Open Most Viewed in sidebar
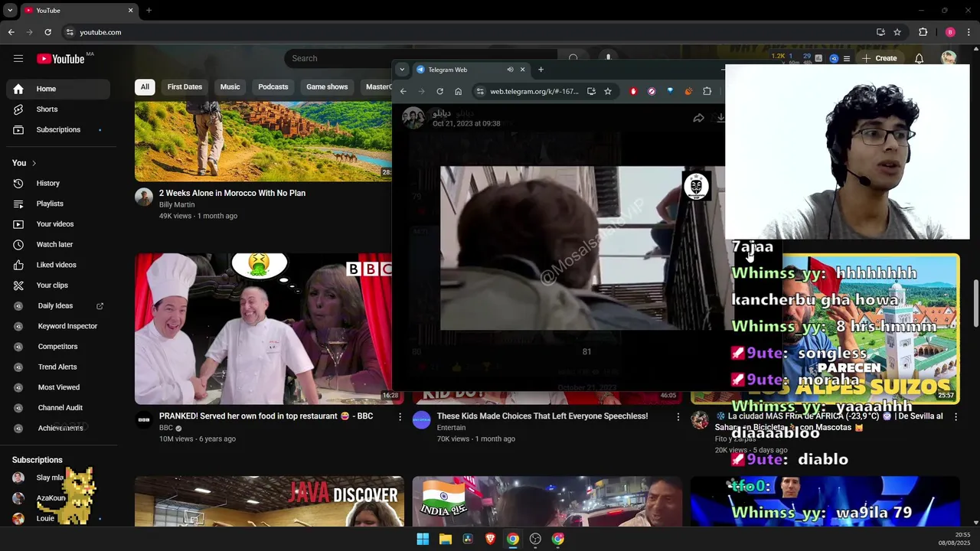 tap(58, 387)
